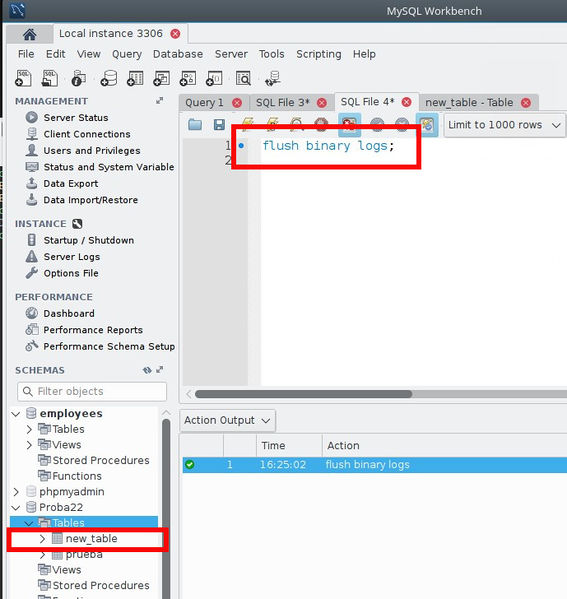Close the Local instance 3306 connection tab
This screenshot has width=567, height=599.
(x=175, y=34)
